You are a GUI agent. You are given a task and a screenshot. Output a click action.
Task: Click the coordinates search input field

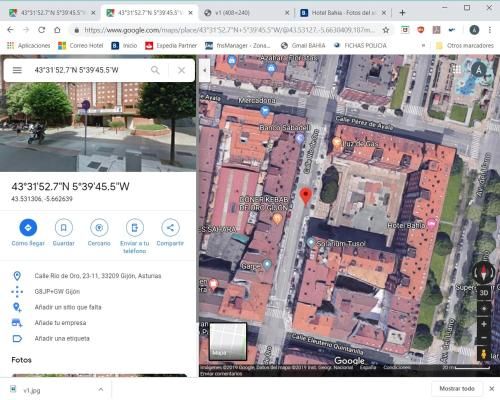coord(88,70)
